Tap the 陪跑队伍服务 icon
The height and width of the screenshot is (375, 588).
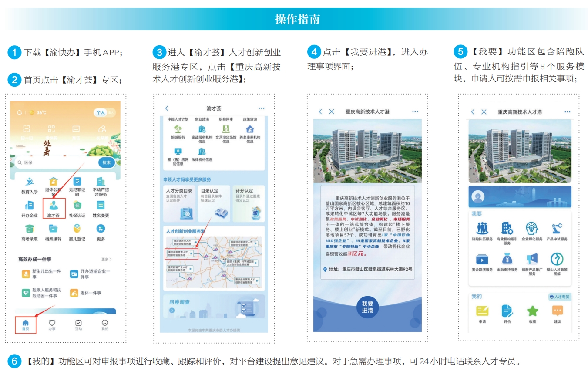click(482, 230)
